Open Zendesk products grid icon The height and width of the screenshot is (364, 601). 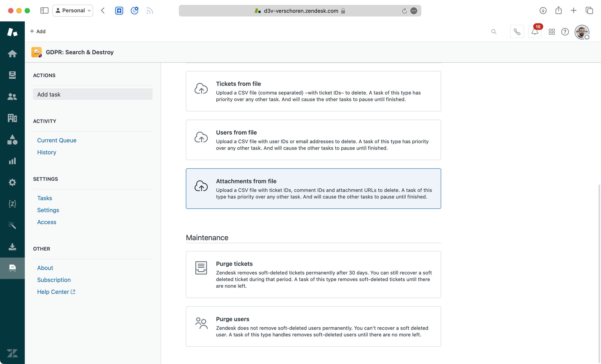(552, 32)
